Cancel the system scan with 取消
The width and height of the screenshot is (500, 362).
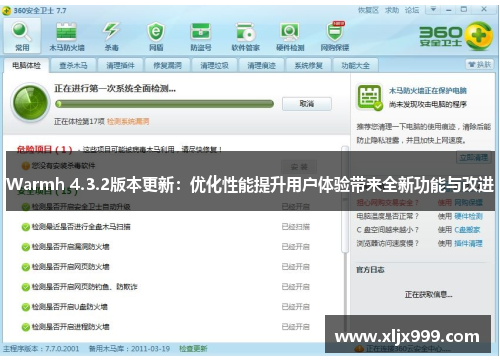click(x=307, y=104)
